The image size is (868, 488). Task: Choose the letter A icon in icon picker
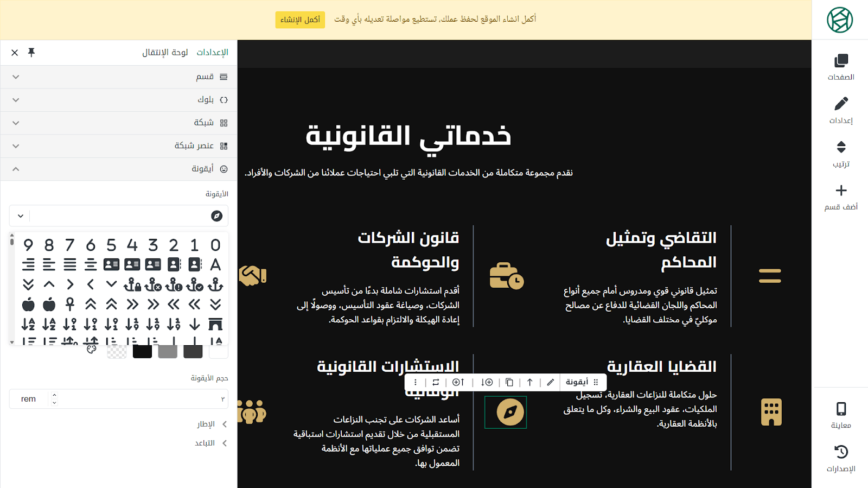215,265
